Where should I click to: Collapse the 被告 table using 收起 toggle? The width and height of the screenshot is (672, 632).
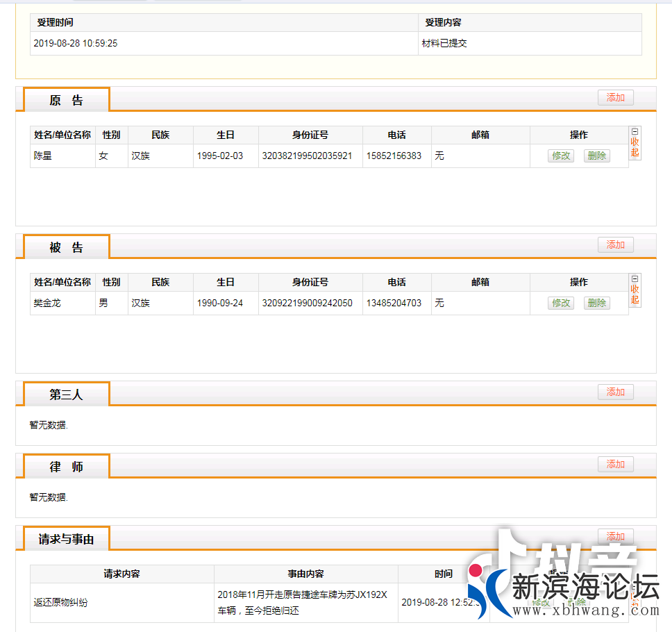point(635,294)
